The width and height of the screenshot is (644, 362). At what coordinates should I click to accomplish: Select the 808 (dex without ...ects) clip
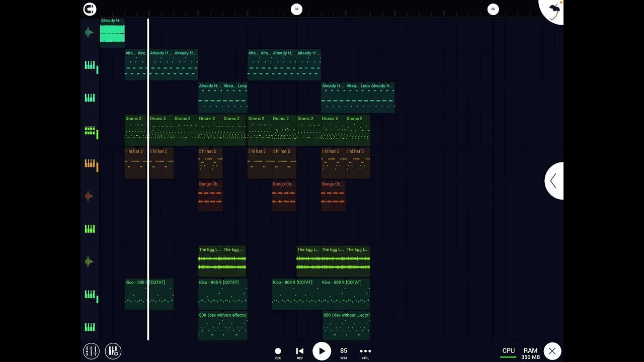click(x=346, y=327)
